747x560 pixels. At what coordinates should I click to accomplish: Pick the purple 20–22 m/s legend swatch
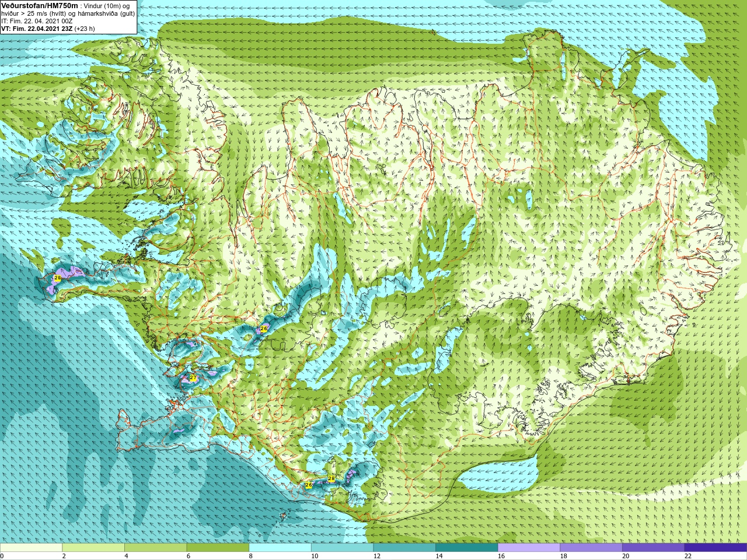click(654, 548)
